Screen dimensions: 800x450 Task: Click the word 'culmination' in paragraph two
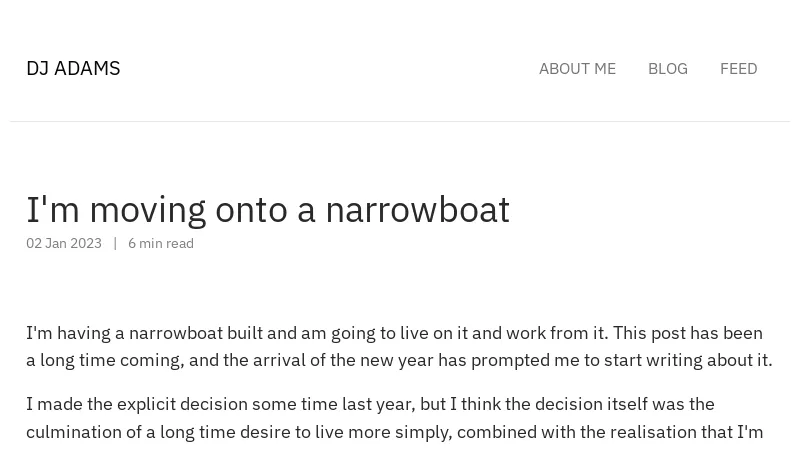point(76,432)
